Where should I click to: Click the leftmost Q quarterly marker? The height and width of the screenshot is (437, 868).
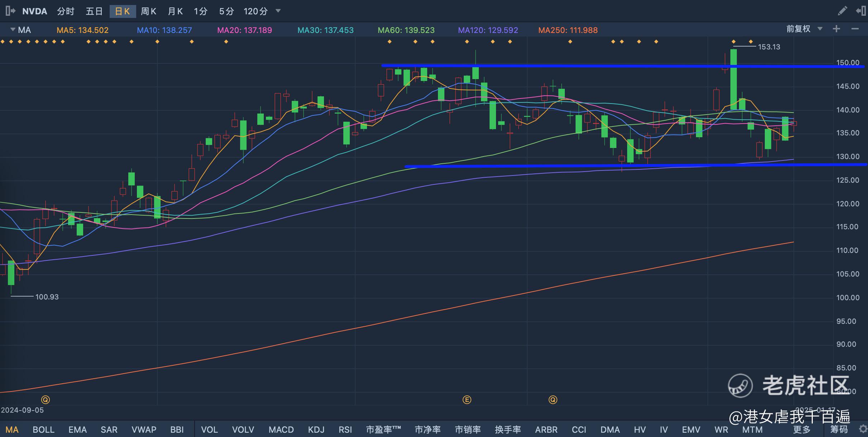point(45,400)
